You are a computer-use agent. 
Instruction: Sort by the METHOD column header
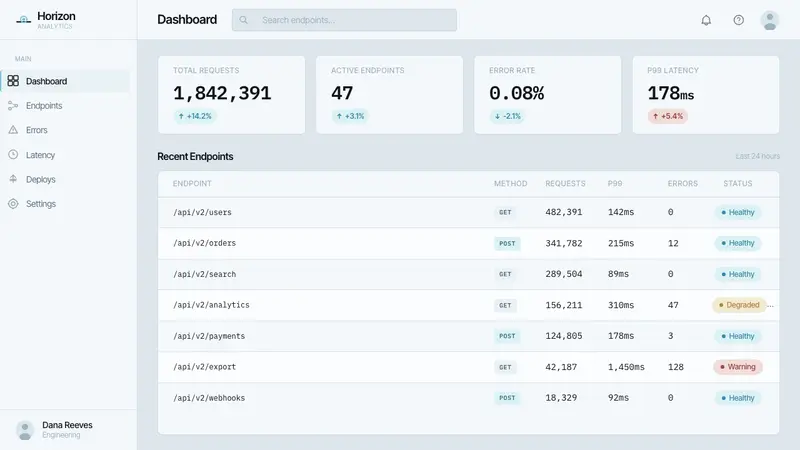[x=510, y=183]
